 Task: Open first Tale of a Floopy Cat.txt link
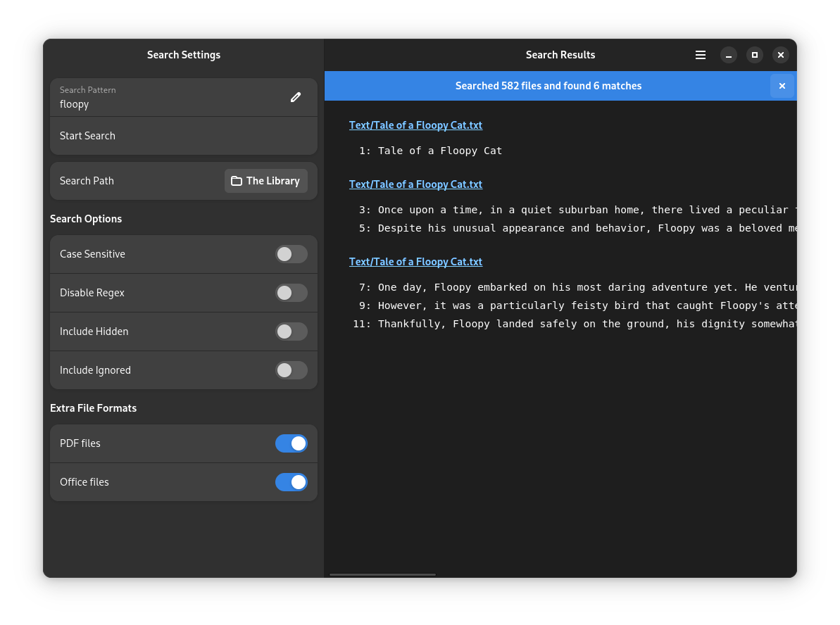point(415,125)
